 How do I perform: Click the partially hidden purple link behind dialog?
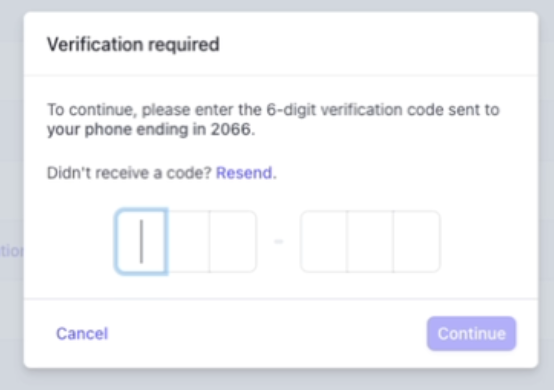(x=12, y=251)
